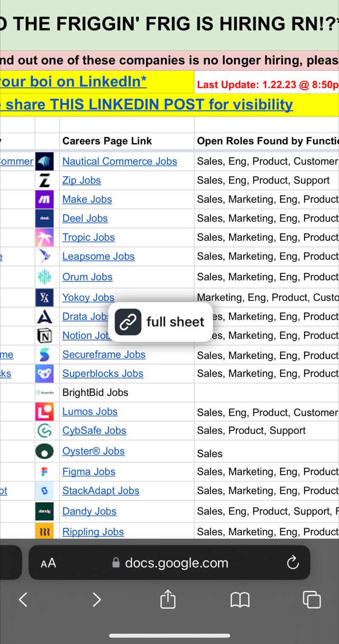
Task: Go forward with the right chevron
Action: click(97, 599)
